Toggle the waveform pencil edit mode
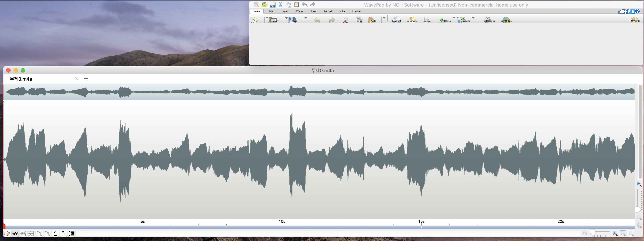Image resolution: width=644 pixels, height=241 pixels. (7, 234)
